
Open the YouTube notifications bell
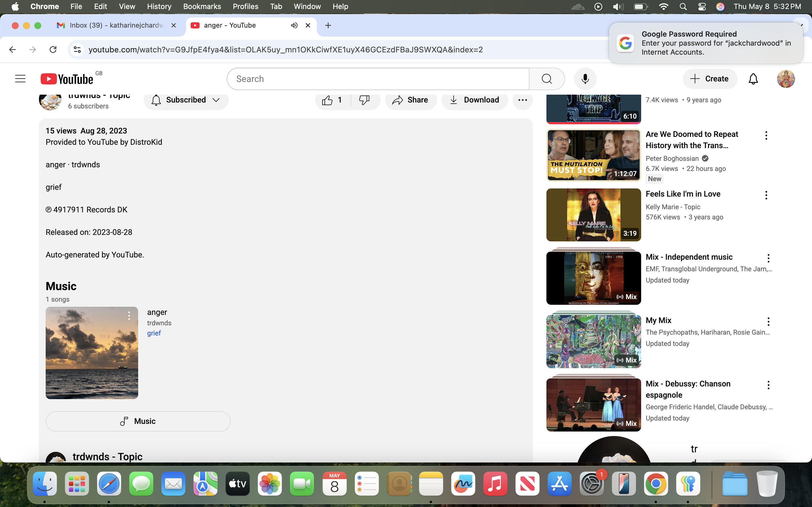click(753, 79)
